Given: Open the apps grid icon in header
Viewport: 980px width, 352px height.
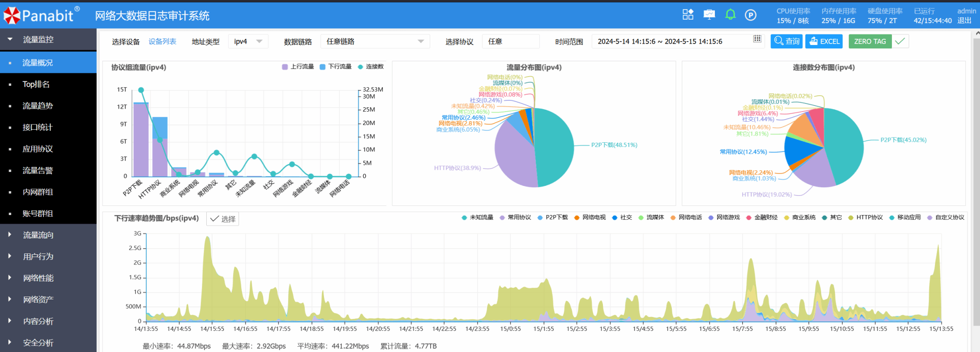Looking at the screenshot, I should coord(688,15).
